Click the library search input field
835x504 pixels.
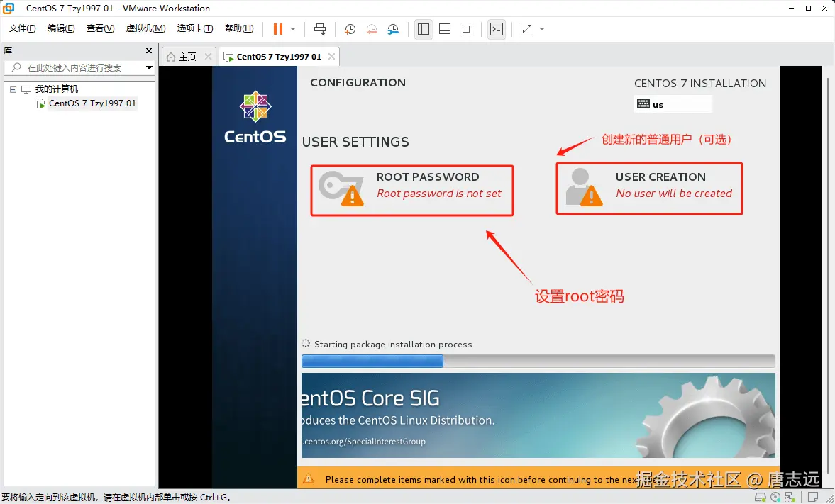pyautogui.click(x=74, y=67)
